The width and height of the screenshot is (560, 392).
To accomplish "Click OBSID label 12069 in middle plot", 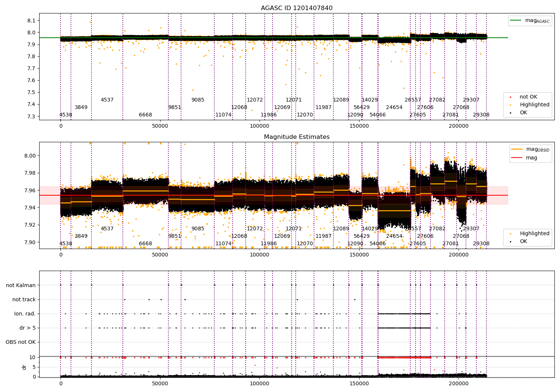I will click(282, 236).
